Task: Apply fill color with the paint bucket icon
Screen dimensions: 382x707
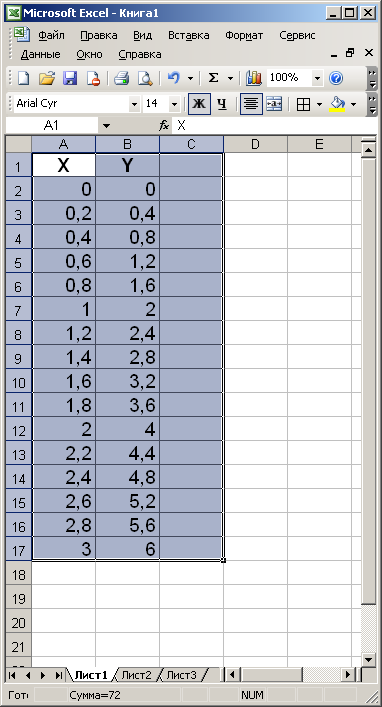Action: [x=337, y=104]
